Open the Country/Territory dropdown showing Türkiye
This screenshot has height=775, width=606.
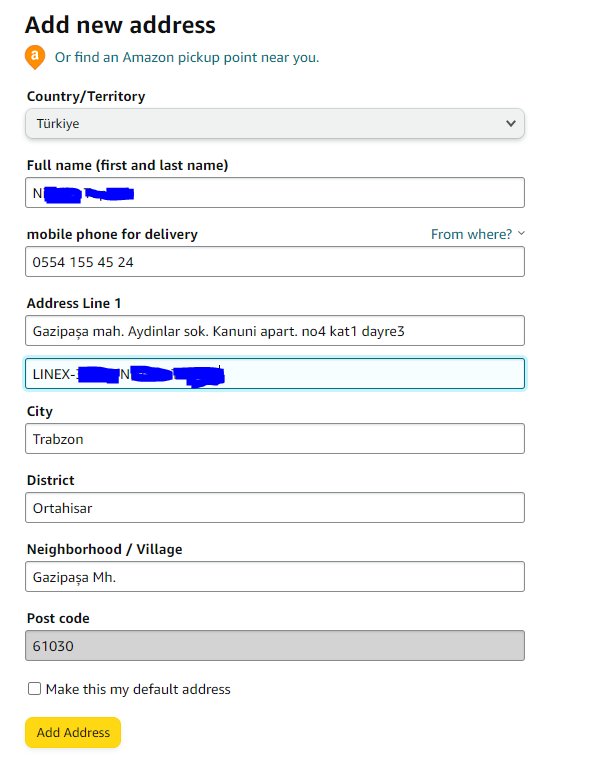(x=274, y=124)
